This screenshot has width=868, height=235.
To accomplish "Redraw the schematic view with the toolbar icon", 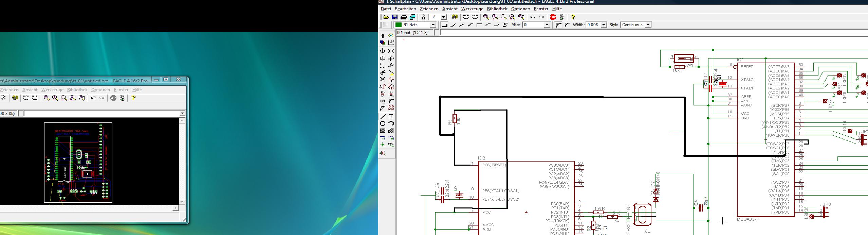I will click(513, 17).
